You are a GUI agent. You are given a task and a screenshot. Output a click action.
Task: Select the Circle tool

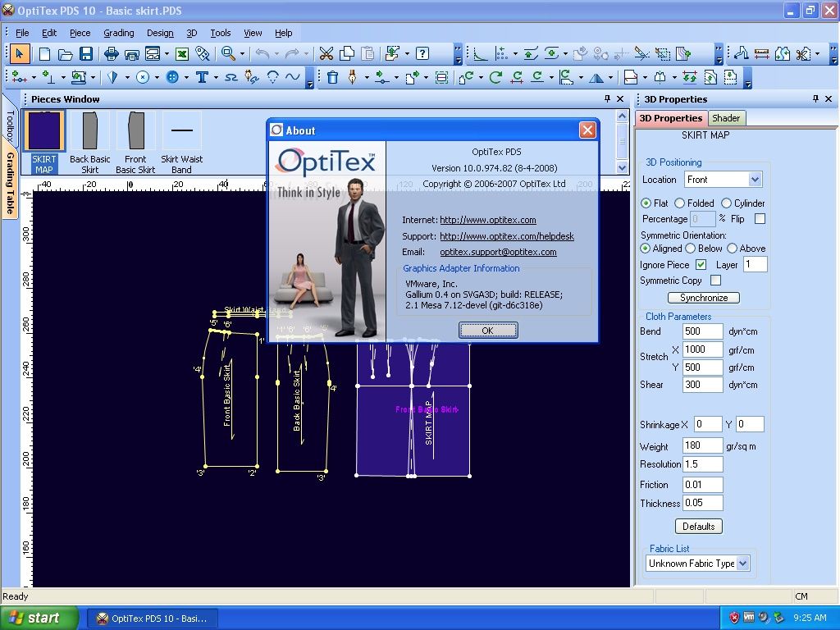[143, 78]
